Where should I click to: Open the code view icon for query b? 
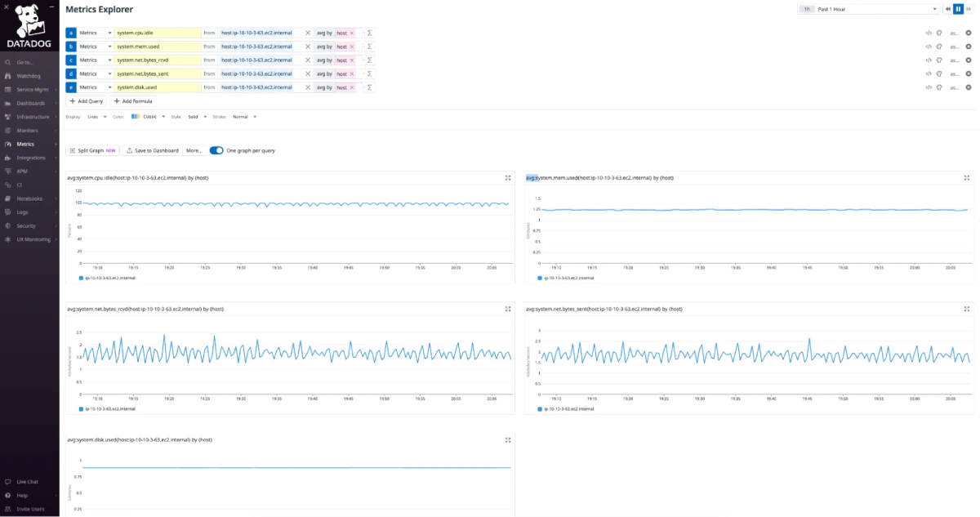[x=929, y=47]
